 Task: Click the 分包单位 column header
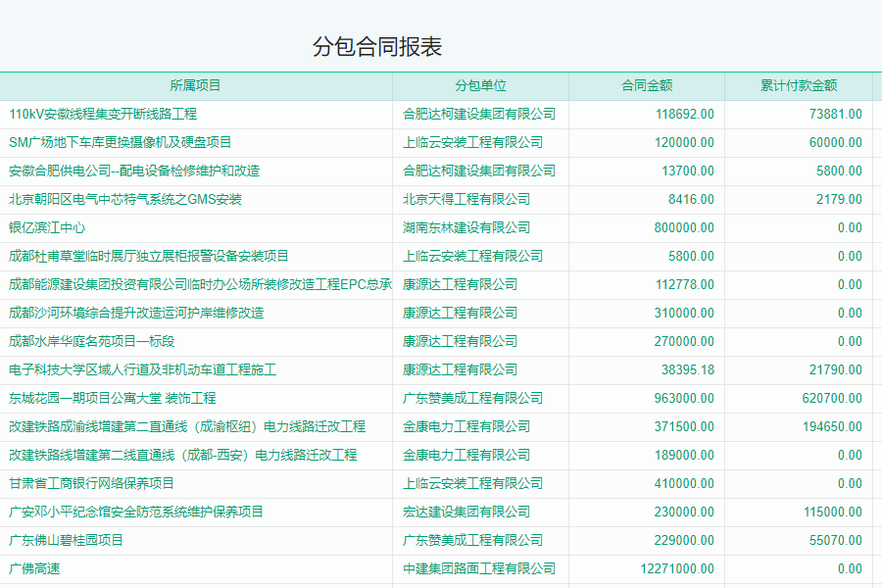point(480,85)
